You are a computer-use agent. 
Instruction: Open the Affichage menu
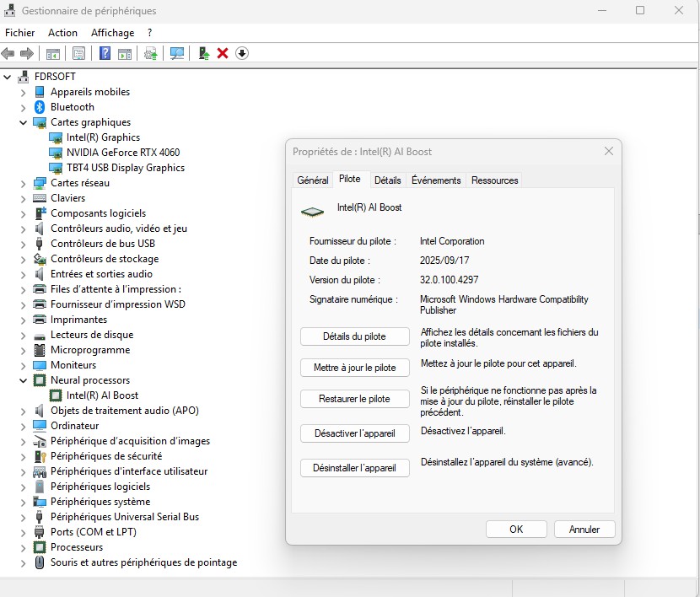pyautogui.click(x=112, y=33)
